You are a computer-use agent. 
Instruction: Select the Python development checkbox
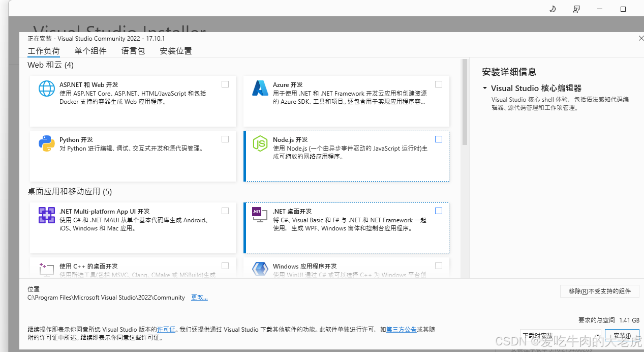pyautogui.click(x=225, y=139)
